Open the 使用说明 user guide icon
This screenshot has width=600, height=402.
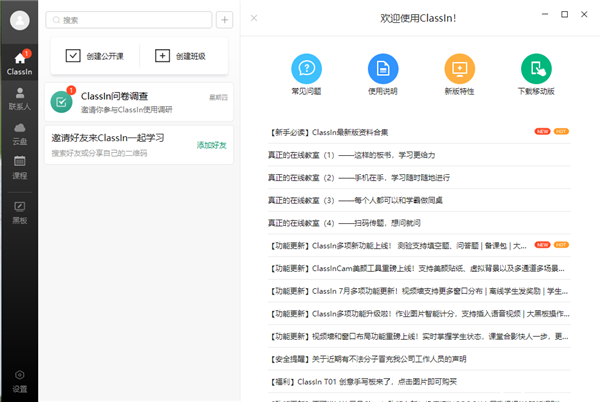383,69
